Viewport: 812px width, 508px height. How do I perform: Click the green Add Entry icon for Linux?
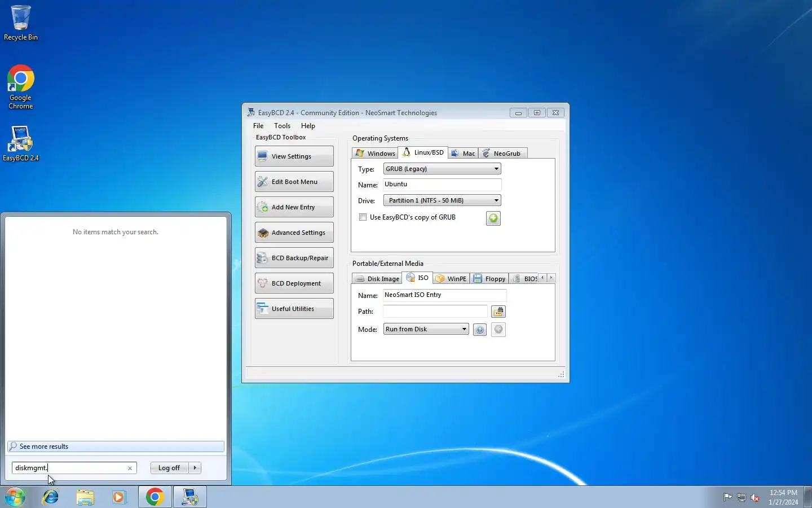click(x=493, y=218)
